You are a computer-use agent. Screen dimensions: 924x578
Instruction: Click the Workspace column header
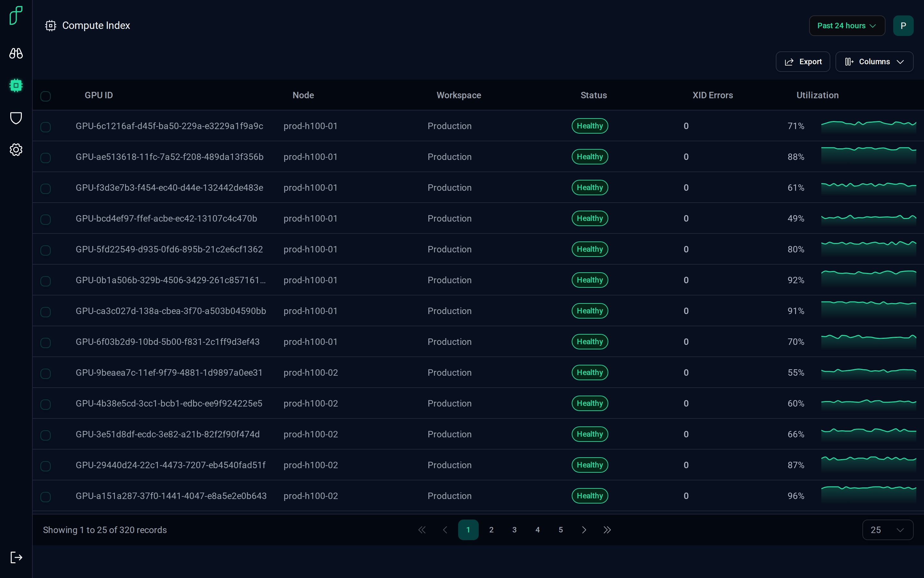click(x=458, y=95)
